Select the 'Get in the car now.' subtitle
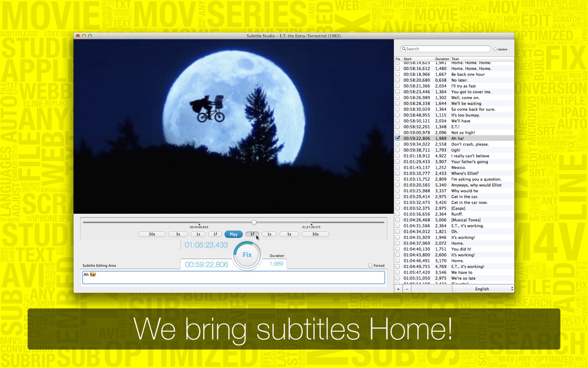The width and height of the screenshot is (588, 368). [x=470, y=202]
